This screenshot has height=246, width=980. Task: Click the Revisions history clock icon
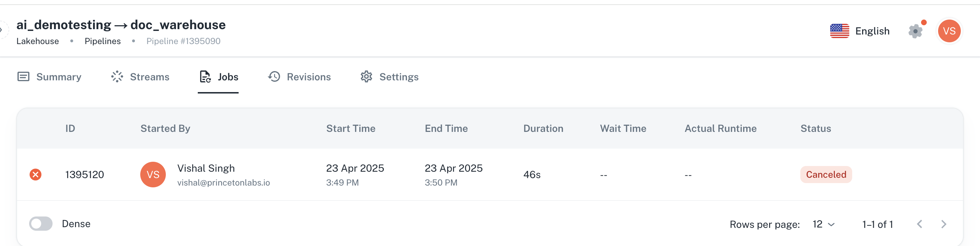274,77
